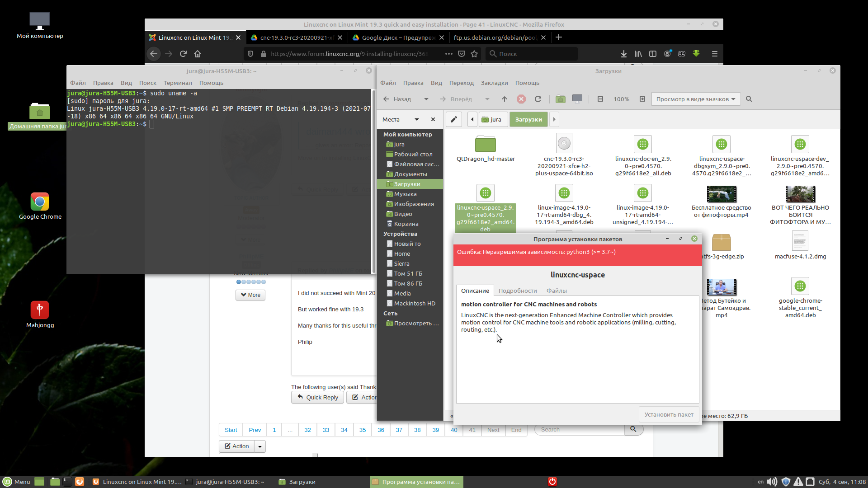868x488 pixels.
Task: Bookmark this page with star icon
Action: (474, 54)
